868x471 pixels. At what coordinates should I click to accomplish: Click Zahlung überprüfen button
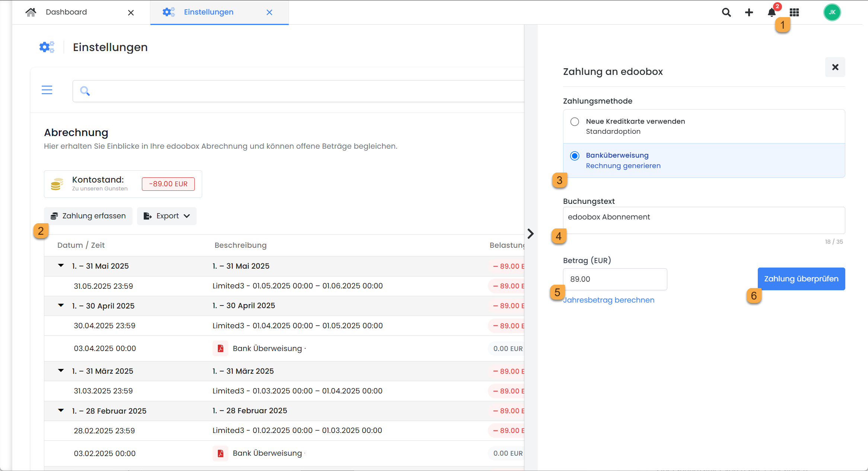point(801,279)
